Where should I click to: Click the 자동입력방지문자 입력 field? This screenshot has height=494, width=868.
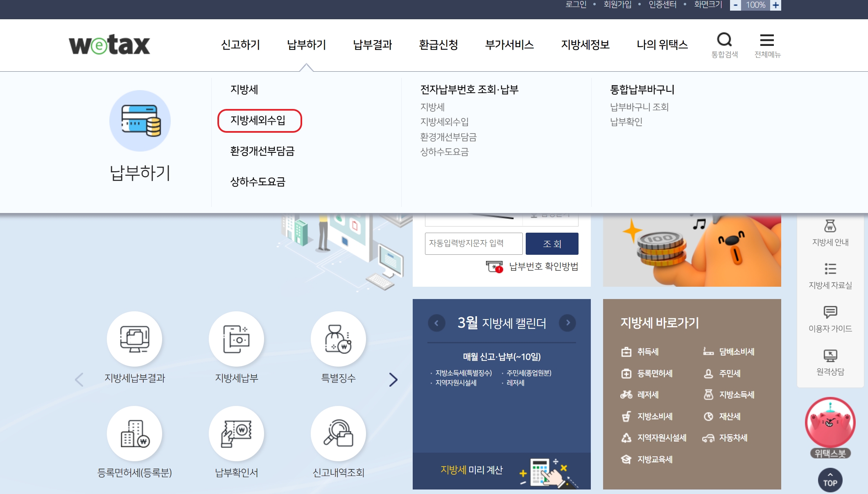(x=473, y=243)
